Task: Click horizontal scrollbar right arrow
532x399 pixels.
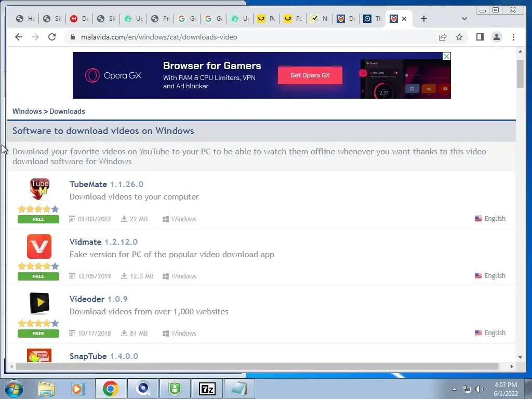Action: coord(512,366)
